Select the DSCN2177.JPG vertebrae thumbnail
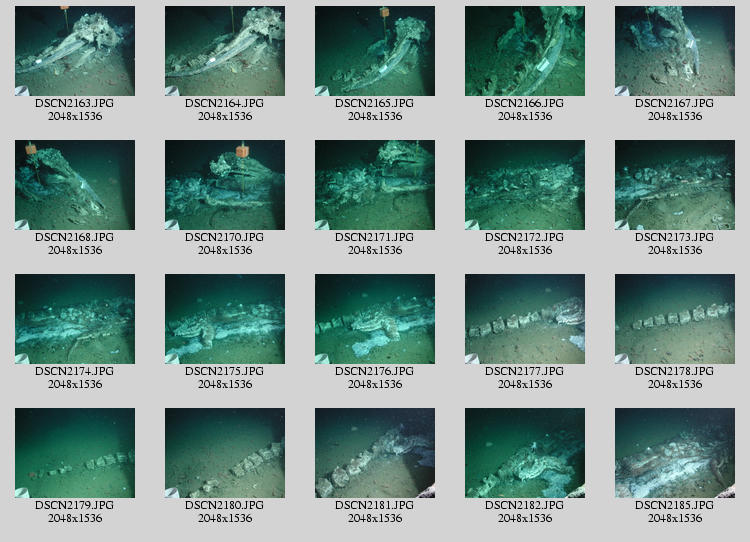The image size is (750, 542). (x=525, y=319)
